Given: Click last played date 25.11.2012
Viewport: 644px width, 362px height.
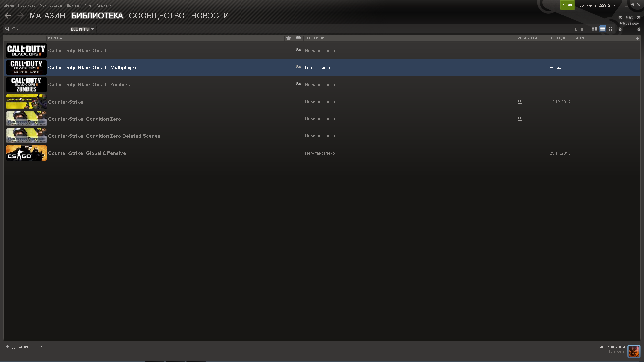Looking at the screenshot, I should click(x=560, y=153).
